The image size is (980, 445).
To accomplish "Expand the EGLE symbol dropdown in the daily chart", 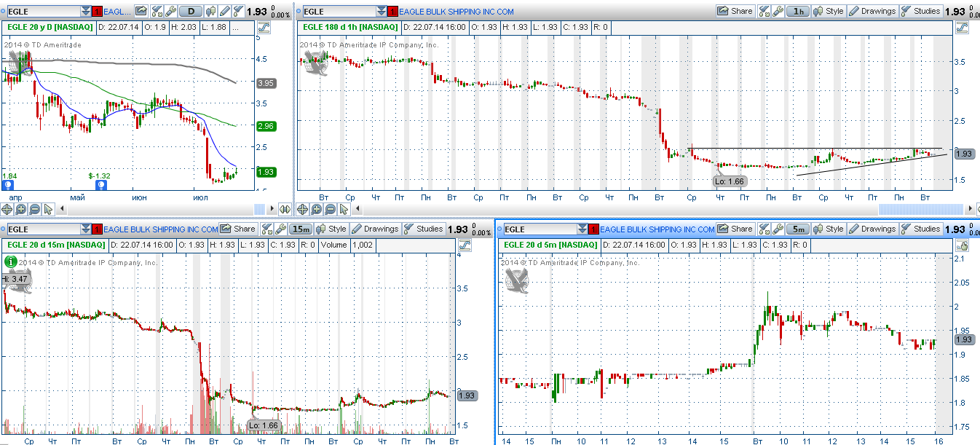I will pos(86,11).
